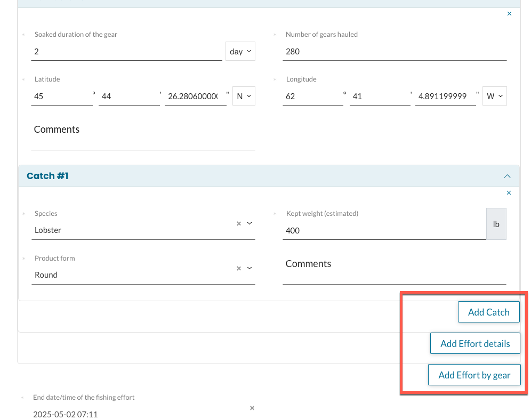The width and height of the screenshot is (531, 420).
Task: Collapse the Catch #1 section
Action: [507, 176]
